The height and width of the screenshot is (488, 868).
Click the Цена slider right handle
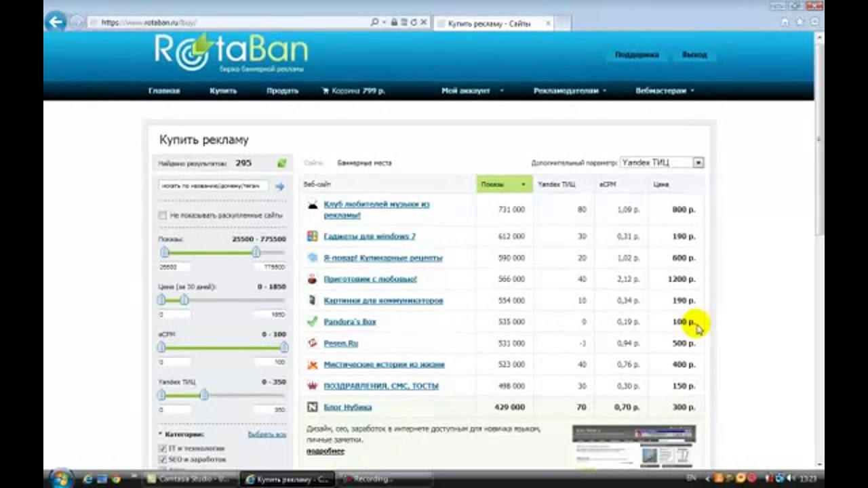[x=184, y=300]
